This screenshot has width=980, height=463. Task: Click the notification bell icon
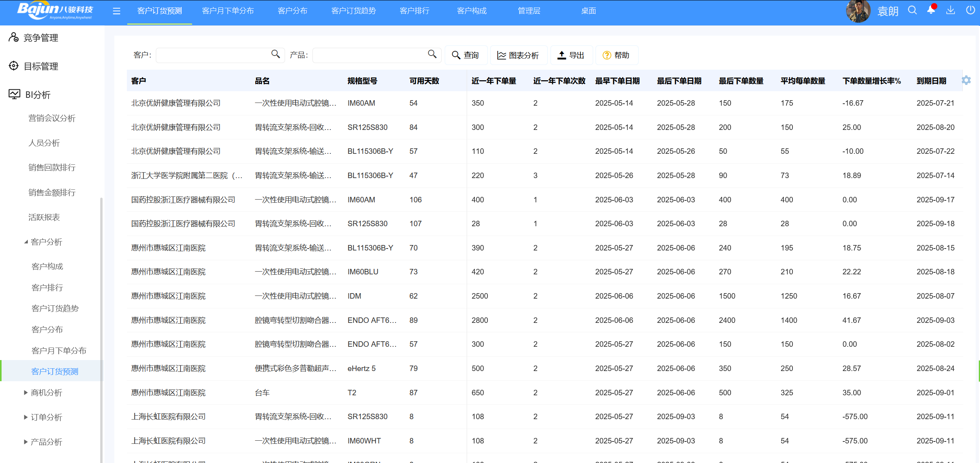point(931,11)
